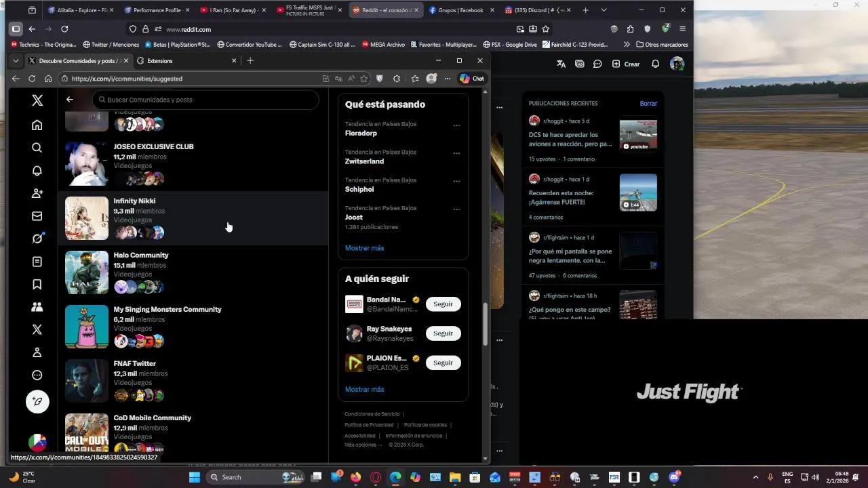Click the X logo above the sidebar
Viewport: 868px width, 488px height.
tap(37, 100)
